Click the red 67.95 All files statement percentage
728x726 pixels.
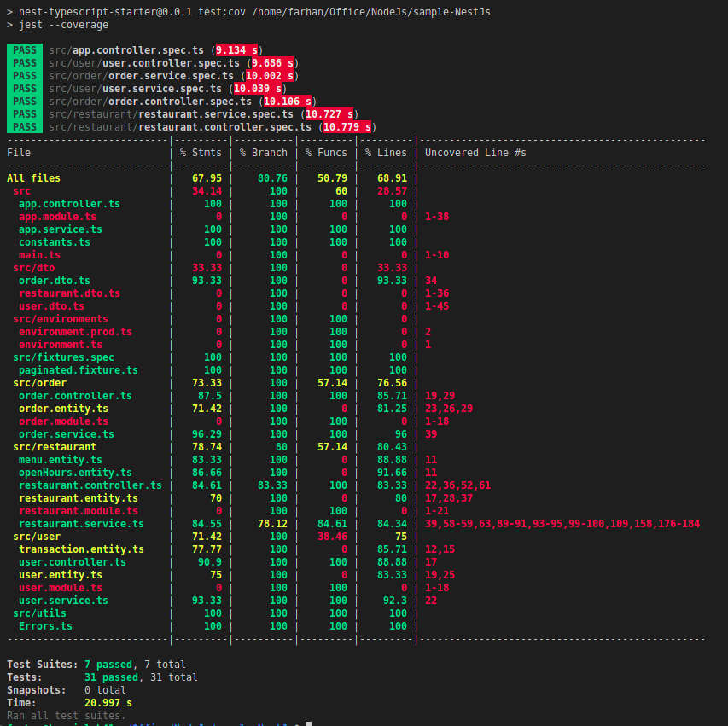[207, 177]
